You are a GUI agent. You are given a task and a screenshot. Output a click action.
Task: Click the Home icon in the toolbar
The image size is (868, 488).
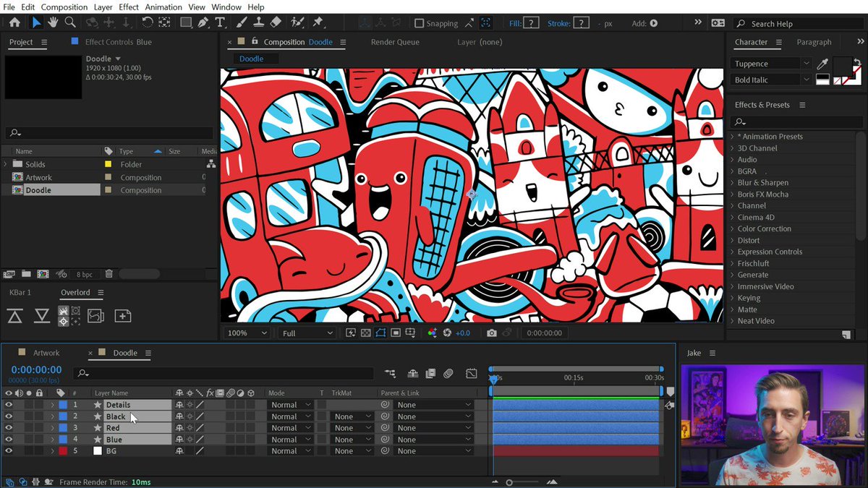coord(14,22)
